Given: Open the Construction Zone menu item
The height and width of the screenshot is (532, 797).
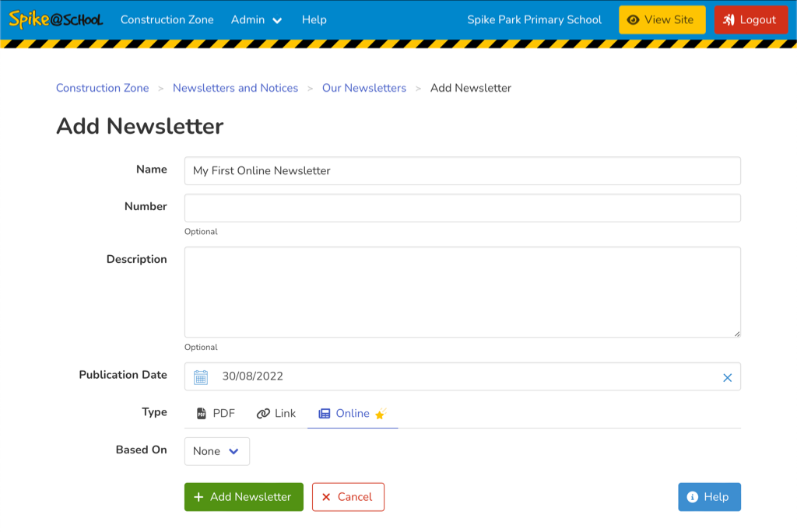Looking at the screenshot, I should [167, 19].
